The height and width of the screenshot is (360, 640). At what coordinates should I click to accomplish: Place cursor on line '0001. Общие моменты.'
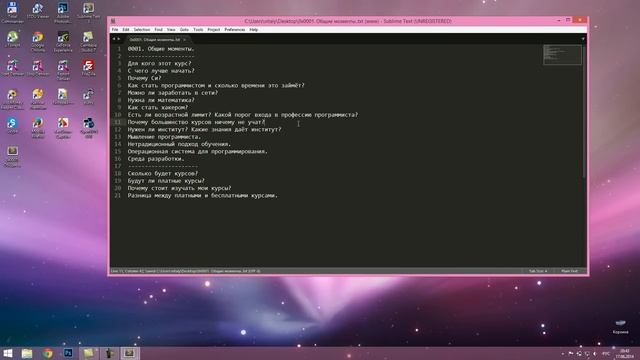point(161,49)
